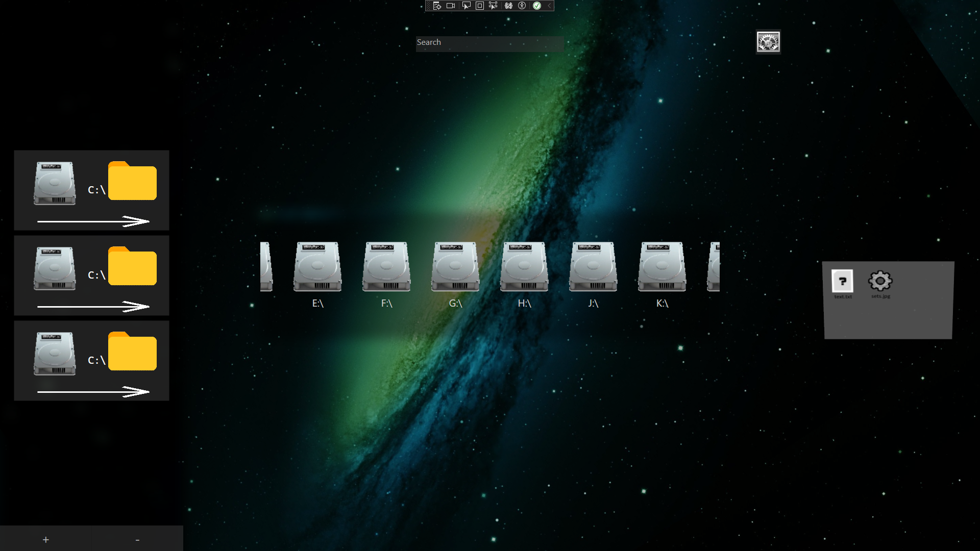The width and height of the screenshot is (980, 551).
Task: Toggle track focused element icon
Action: pos(493,6)
